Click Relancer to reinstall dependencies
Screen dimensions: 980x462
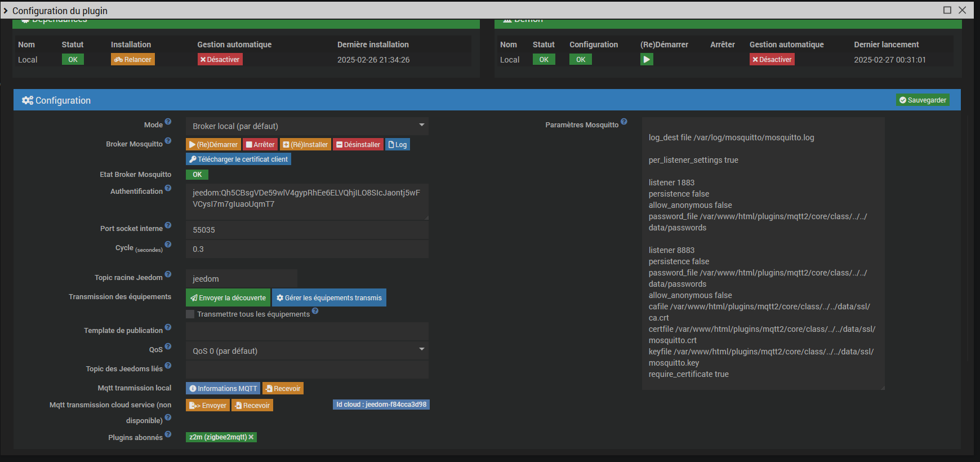click(133, 59)
